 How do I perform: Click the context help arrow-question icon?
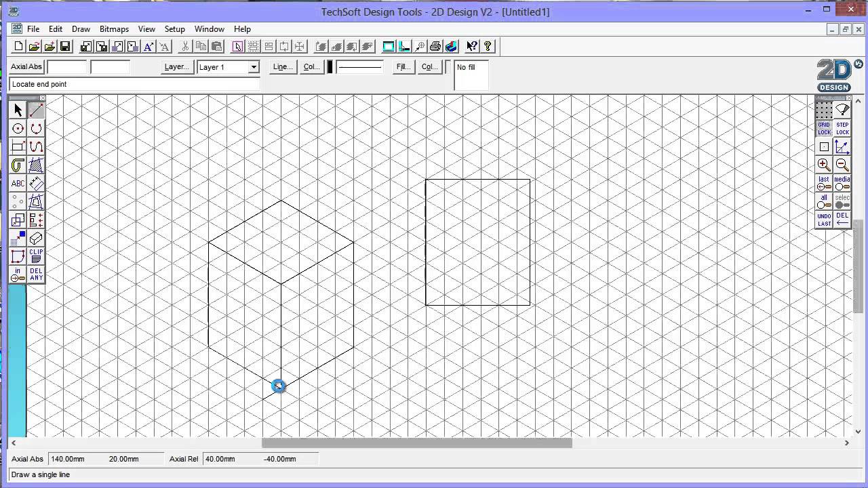coord(471,46)
